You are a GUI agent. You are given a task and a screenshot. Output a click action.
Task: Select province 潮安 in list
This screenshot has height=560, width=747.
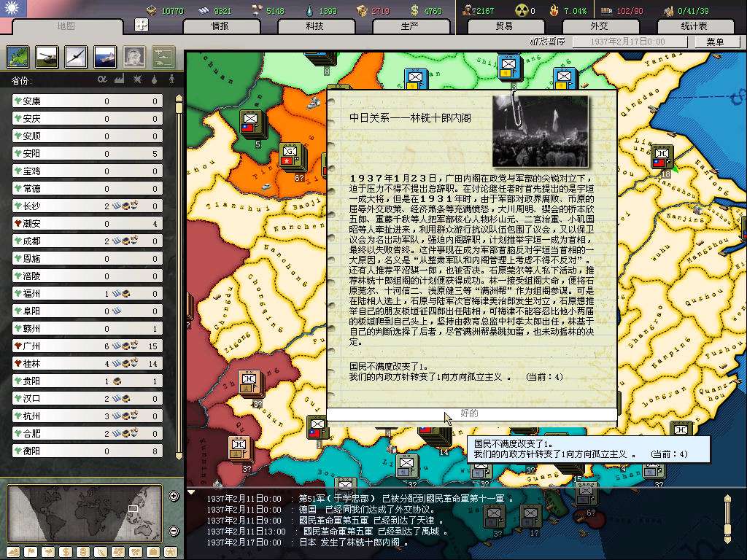88,223
